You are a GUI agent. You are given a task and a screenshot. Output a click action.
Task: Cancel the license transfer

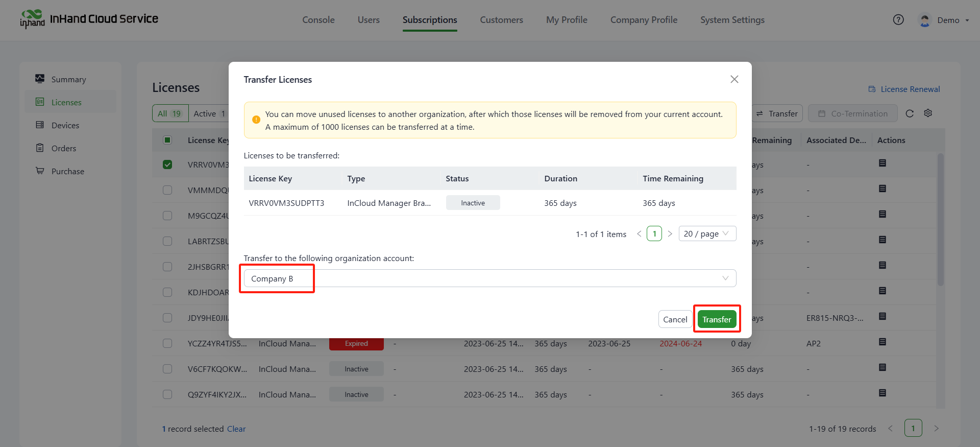[x=675, y=319]
